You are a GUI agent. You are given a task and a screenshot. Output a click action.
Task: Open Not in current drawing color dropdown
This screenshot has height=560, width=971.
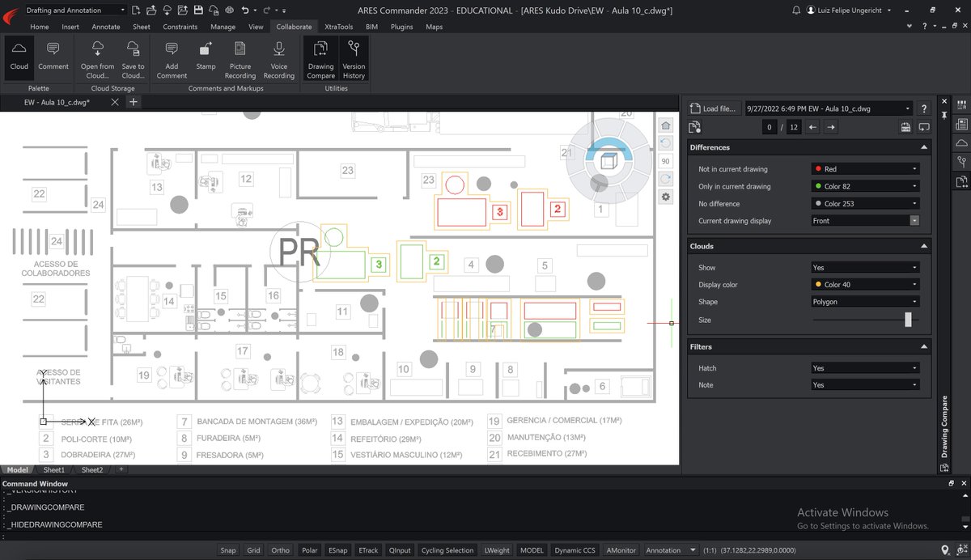[x=866, y=169]
